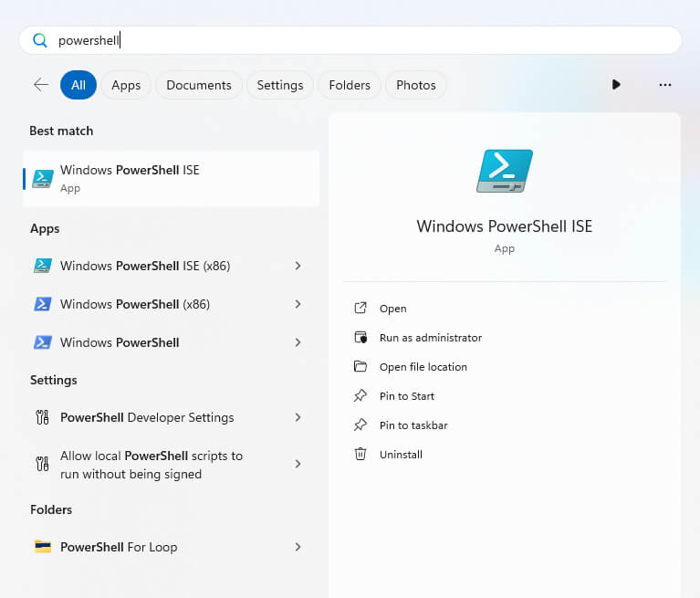Viewport: 700px width, 598px height.
Task: Click the Windows PowerShell (x86) app icon
Action: pyautogui.click(x=43, y=304)
